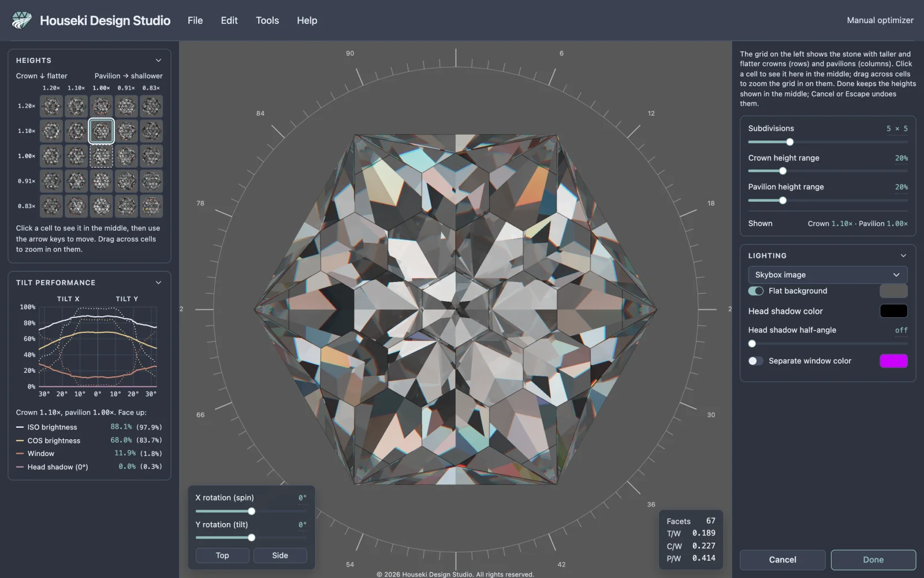Select highlighted cell crown 1.10× pavilion 1.00×

click(101, 131)
